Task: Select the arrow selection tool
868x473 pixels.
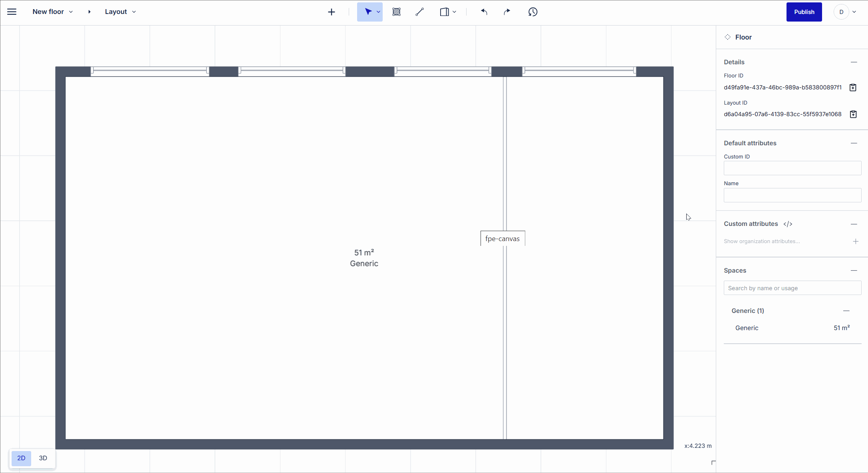Action: (x=368, y=12)
